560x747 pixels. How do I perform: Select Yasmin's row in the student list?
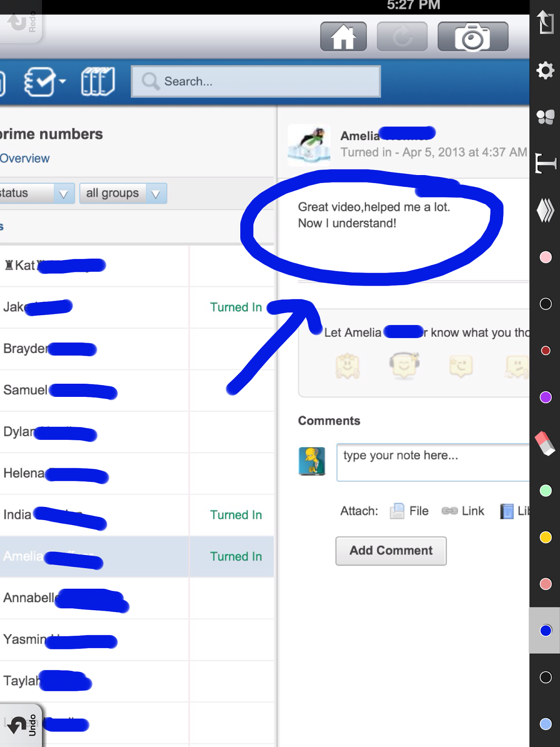137,640
